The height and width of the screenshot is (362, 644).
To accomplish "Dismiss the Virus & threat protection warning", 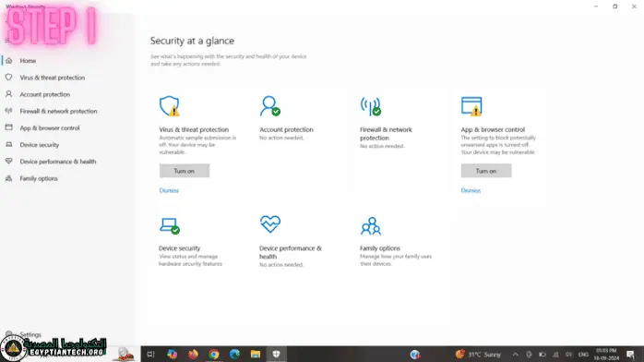I will coord(169,190).
